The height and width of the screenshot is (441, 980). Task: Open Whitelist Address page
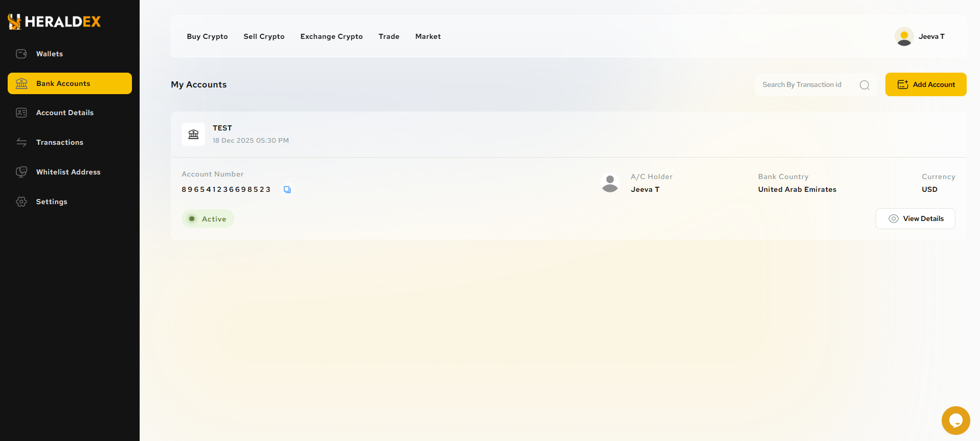(x=68, y=172)
